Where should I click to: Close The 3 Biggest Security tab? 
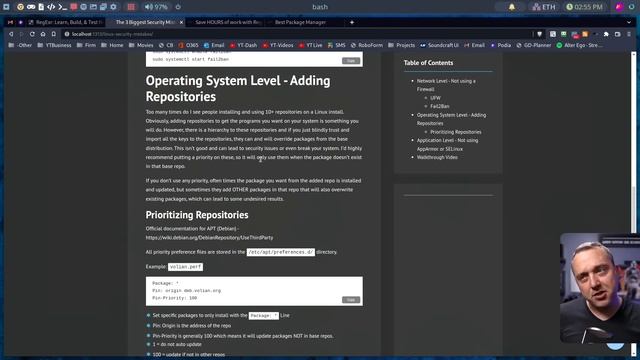coord(181,22)
